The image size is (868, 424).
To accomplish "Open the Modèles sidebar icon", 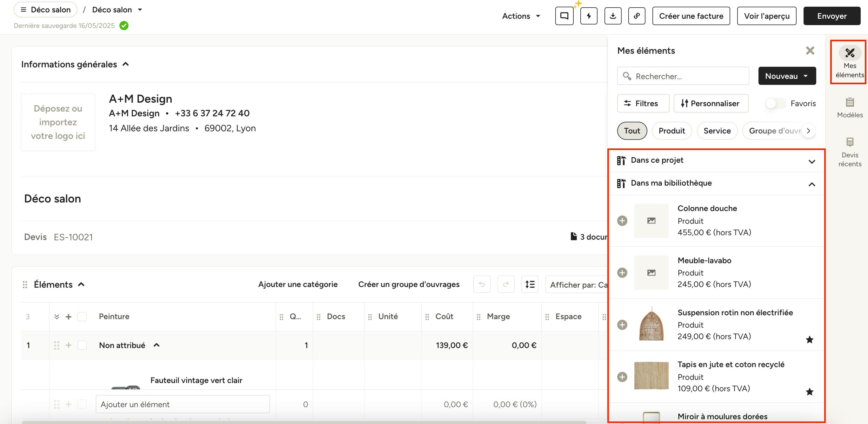I will click(850, 108).
